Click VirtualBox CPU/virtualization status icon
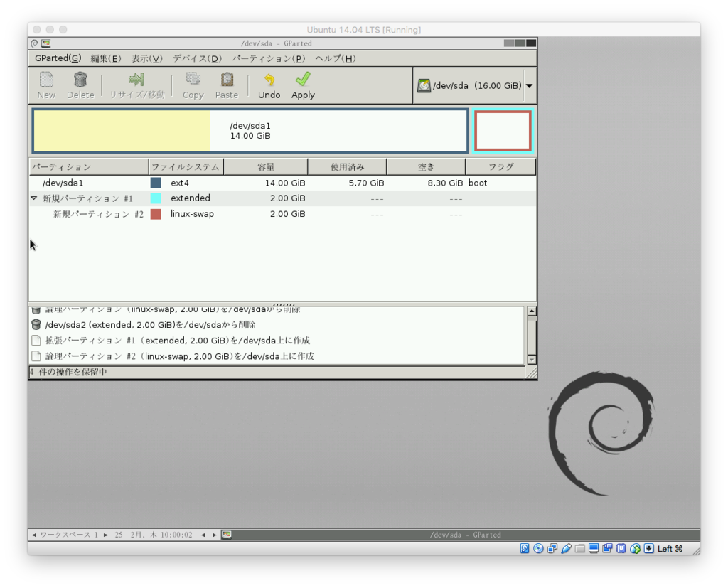Screen dimensions: 728x588 click(x=621, y=548)
